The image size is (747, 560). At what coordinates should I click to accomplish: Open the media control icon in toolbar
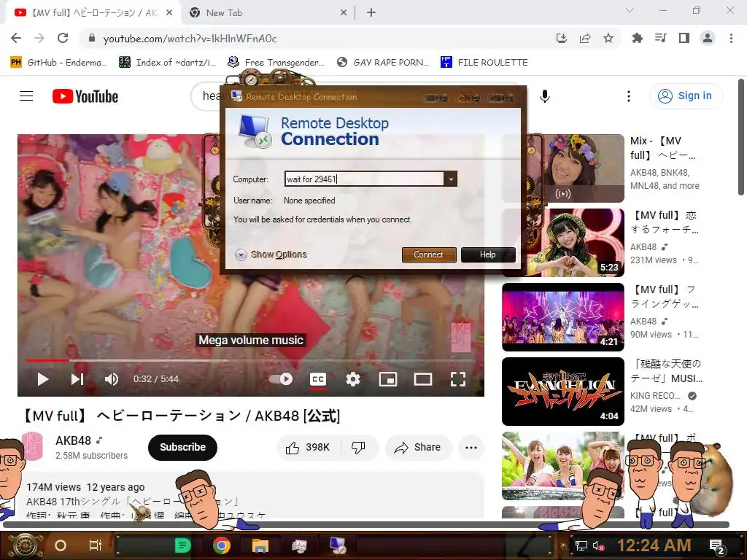pos(660,38)
